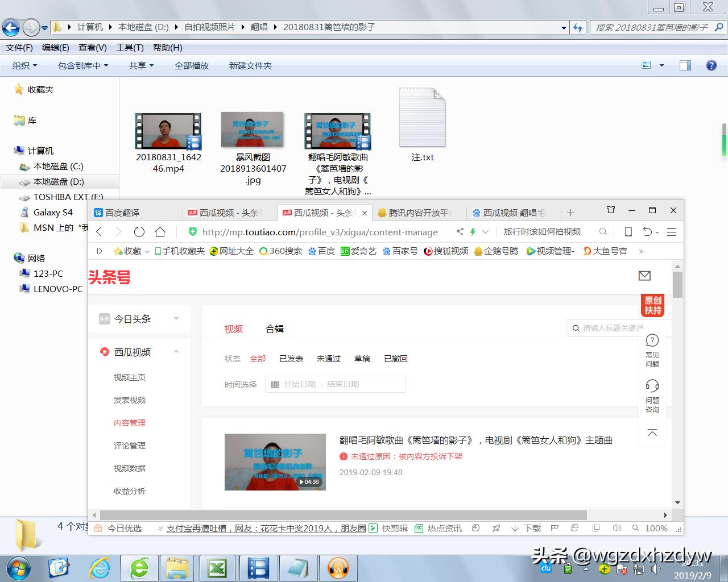The image size is (728, 582).
Task: Open the 常见问题 help icon
Action: (x=652, y=351)
